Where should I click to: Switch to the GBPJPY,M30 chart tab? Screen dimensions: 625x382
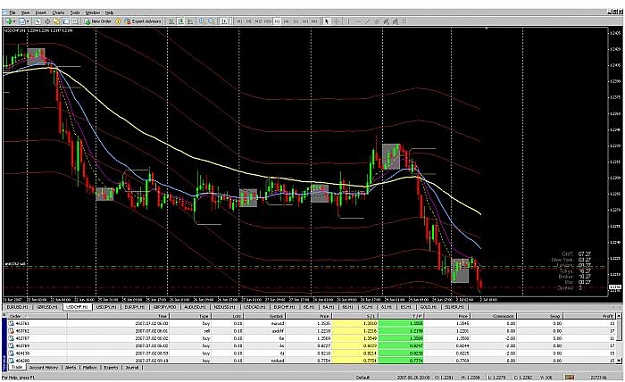click(165, 307)
